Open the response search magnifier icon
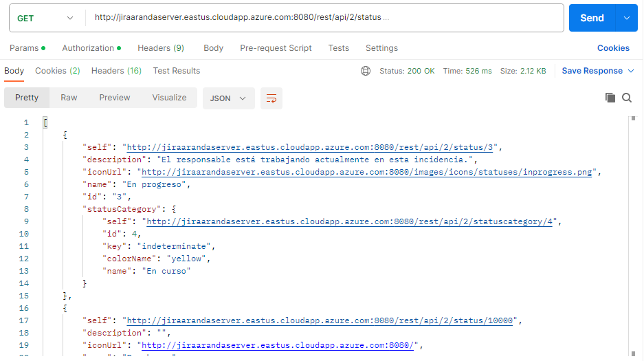This screenshot has width=644, height=361. pos(627,98)
